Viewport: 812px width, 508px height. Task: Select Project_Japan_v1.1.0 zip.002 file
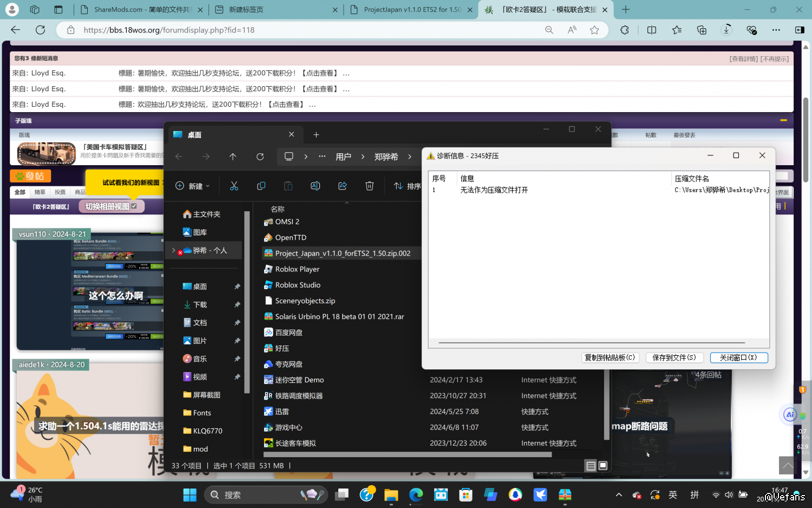point(342,253)
